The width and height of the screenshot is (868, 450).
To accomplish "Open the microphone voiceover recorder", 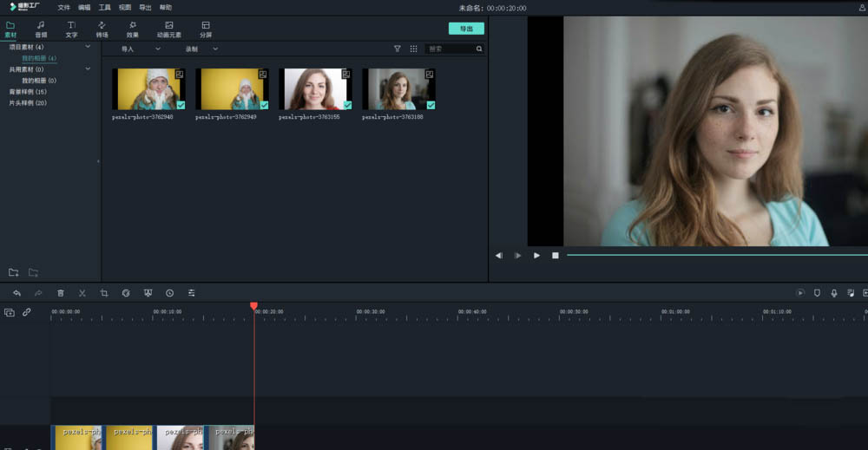I will [834, 293].
